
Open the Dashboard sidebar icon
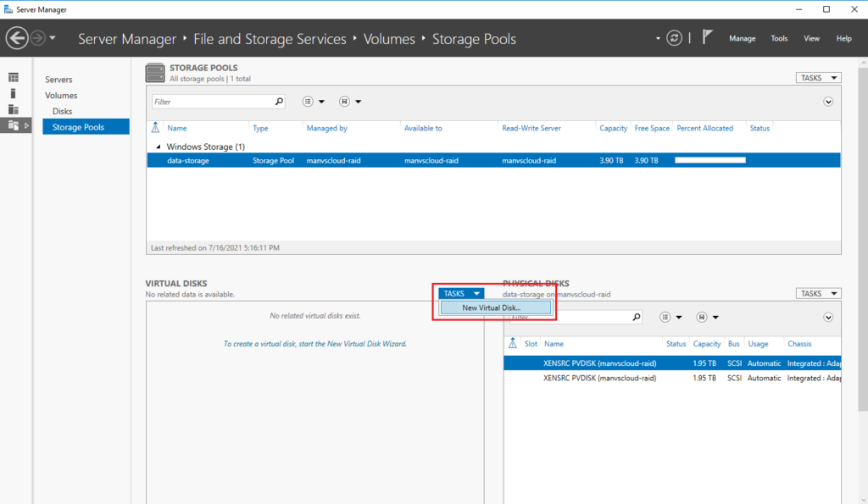click(x=14, y=77)
